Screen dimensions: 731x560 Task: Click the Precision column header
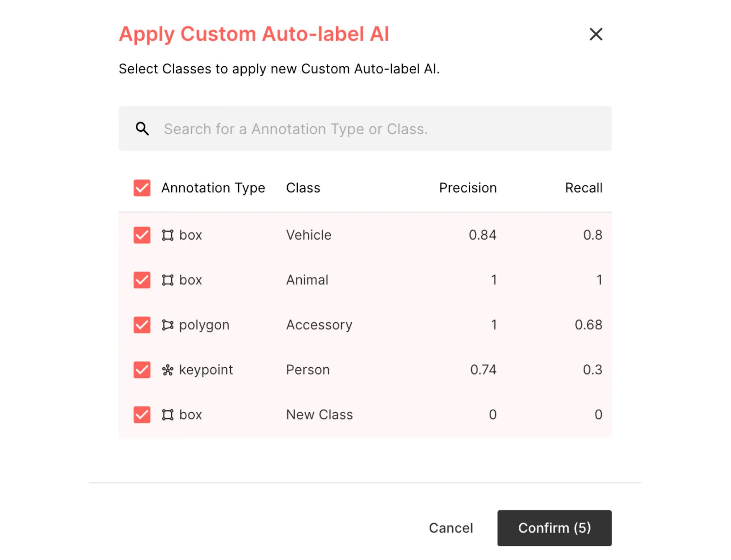468,188
